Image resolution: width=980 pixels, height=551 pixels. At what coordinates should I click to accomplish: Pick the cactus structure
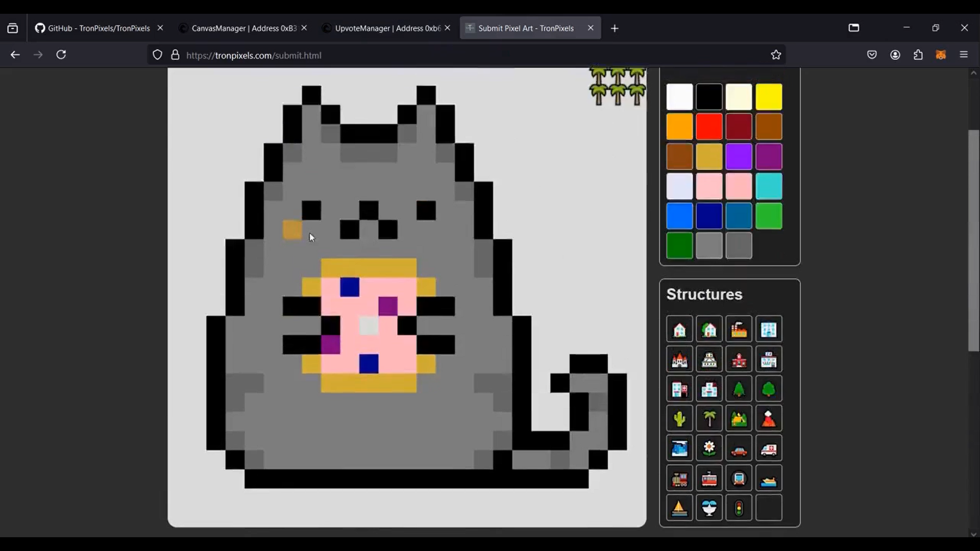point(679,419)
